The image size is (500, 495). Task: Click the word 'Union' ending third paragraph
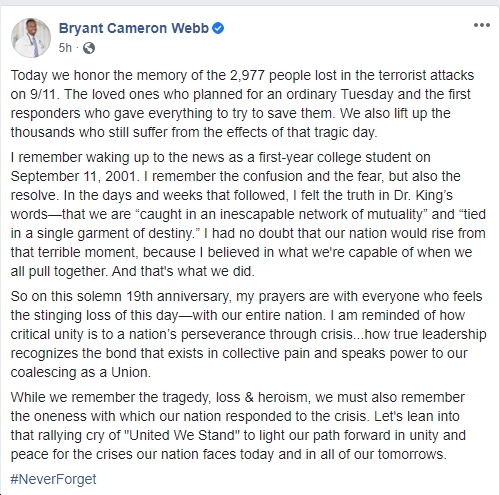point(129,372)
